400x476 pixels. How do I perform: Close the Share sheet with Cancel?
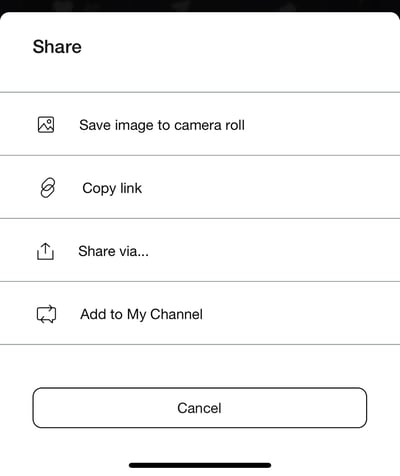(200, 408)
